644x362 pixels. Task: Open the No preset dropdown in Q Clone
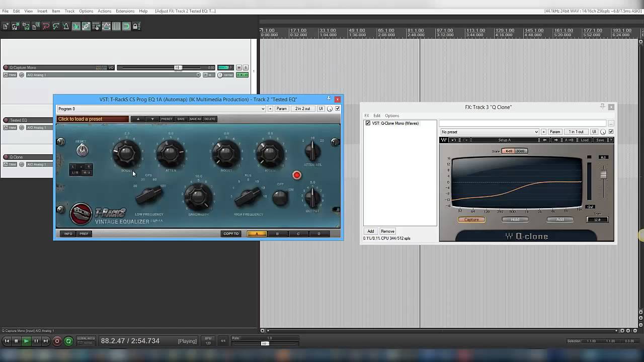(x=490, y=132)
